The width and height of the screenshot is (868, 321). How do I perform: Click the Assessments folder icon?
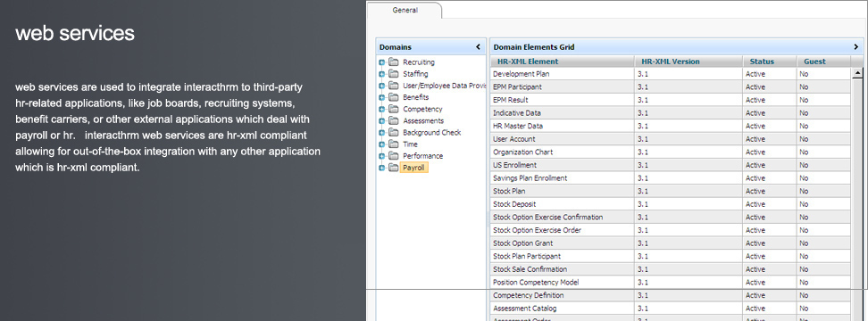(x=393, y=120)
